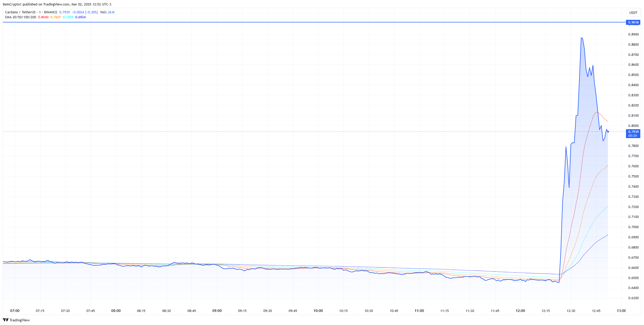Click the price change -0.0024 (-0.30%) readout
Viewport: 644px width, 325px height.
pyautogui.click(x=85, y=12)
